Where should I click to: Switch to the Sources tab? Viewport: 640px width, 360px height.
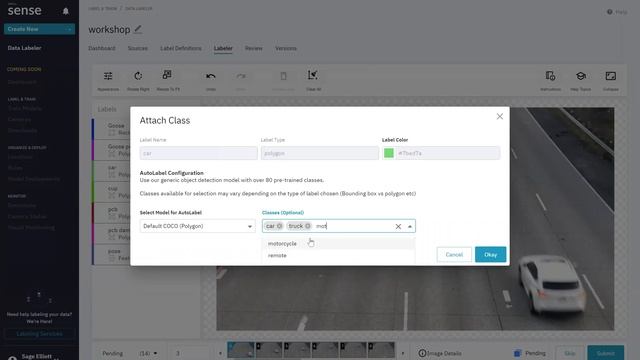(138, 48)
